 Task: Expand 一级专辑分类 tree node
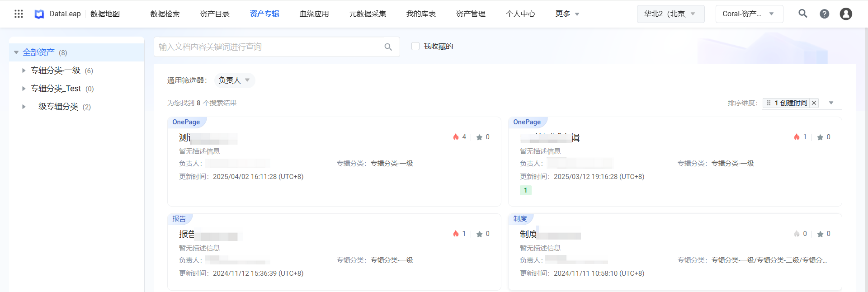pyautogui.click(x=24, y=107)
